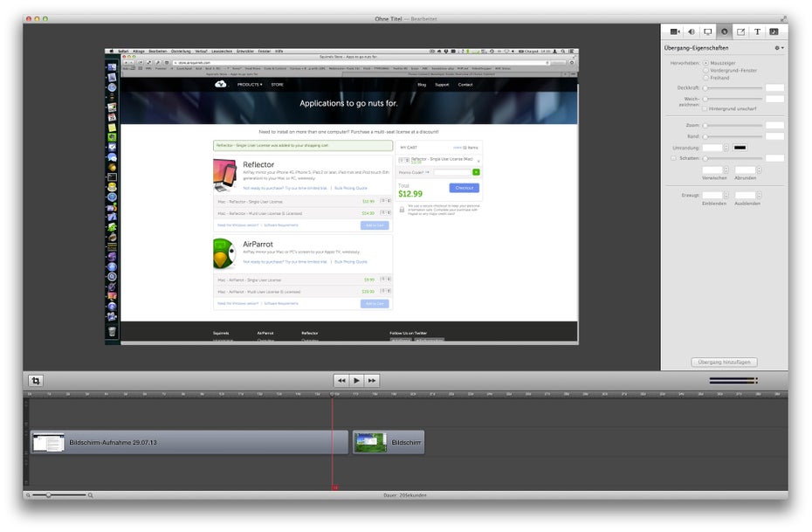The width and height of the screenshot is (812, 532).
Task: Click the Deckkraft slider
Action: (x=733, y=88)
